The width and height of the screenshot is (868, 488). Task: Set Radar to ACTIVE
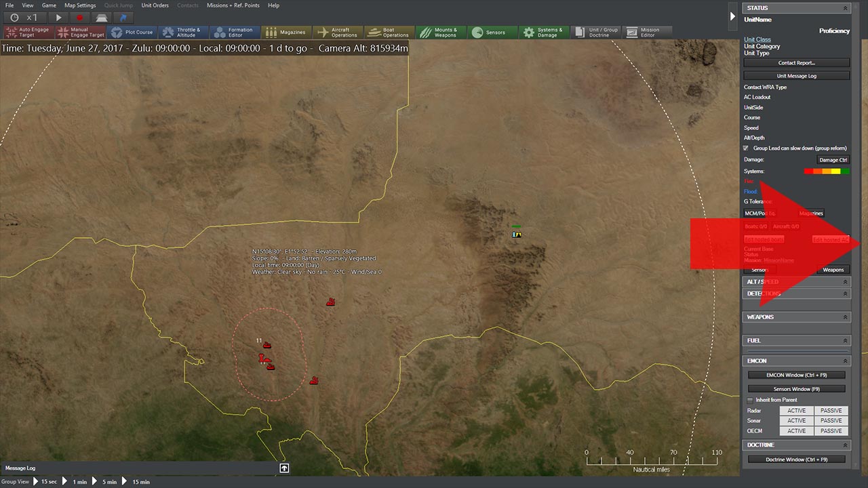click(x=796, y=411)
